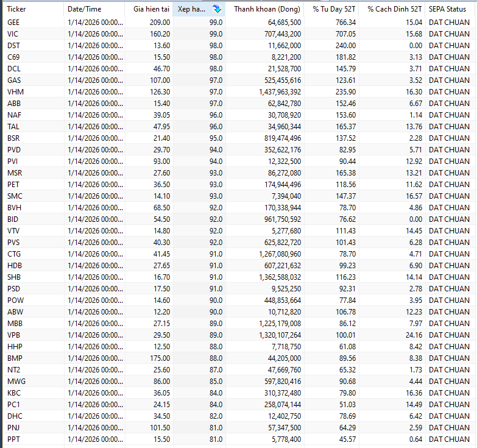Select the MWG ticker cell

coord(16,381)
